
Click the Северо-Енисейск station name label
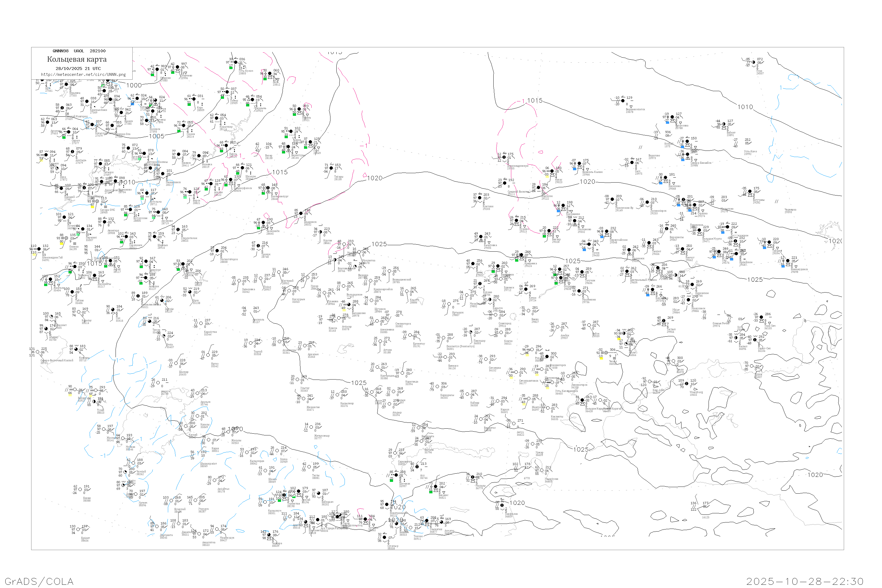click(x=701, y=163)
